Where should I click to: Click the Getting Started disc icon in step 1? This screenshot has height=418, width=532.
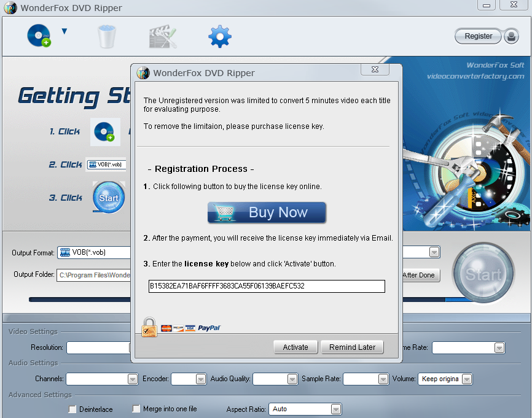point(105,131)
